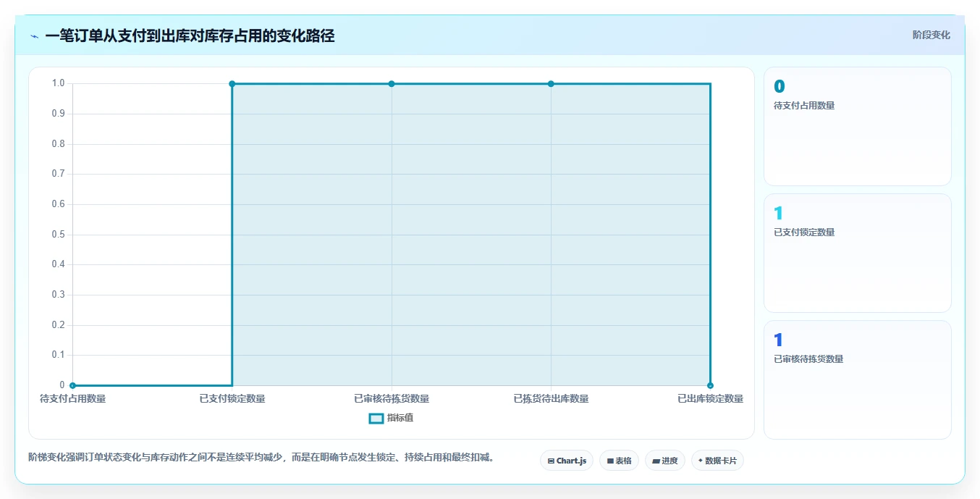Click the 待支付占用数量 axis label
Screen dimensions: 980x499
click(72, 398)
